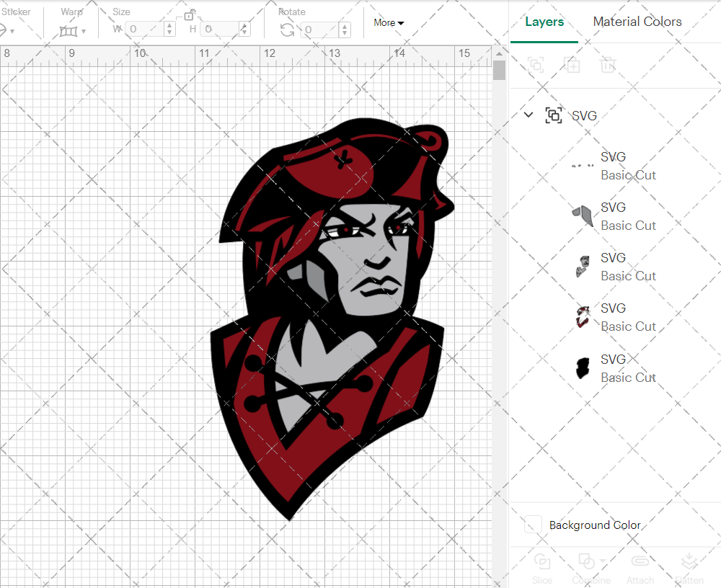Click the Group icon in Layers panel
Image resolution: width=721 pixels, height=588 pixels.
[x=536, y=65]
